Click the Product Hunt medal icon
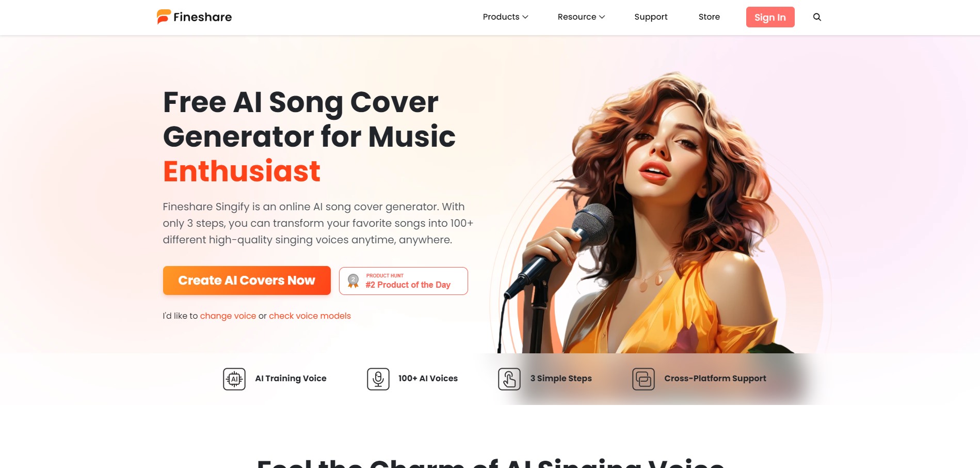 [354, 281]
